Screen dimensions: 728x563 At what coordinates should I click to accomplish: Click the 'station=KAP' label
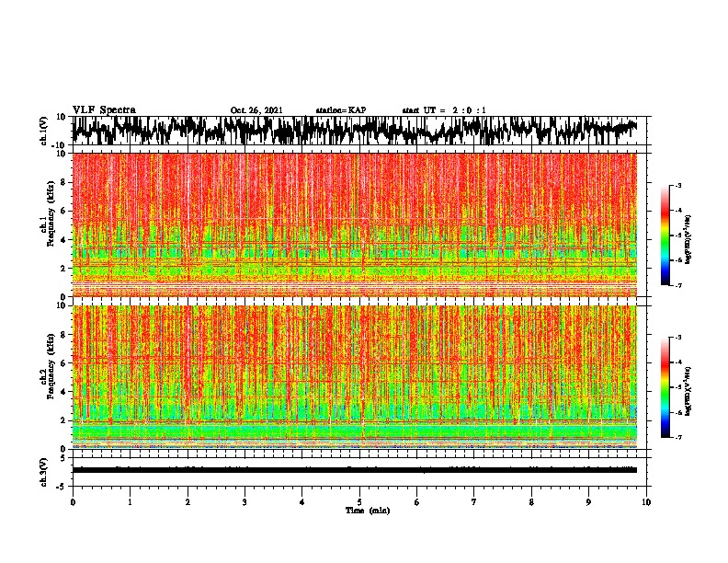click(x=341, y=110)
